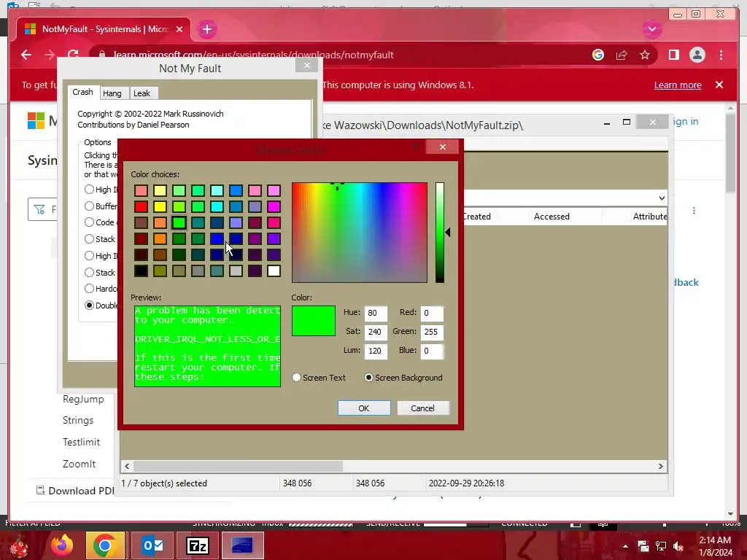Follow the Learn more link
This screenshot has width=747, height=560.
678,85
